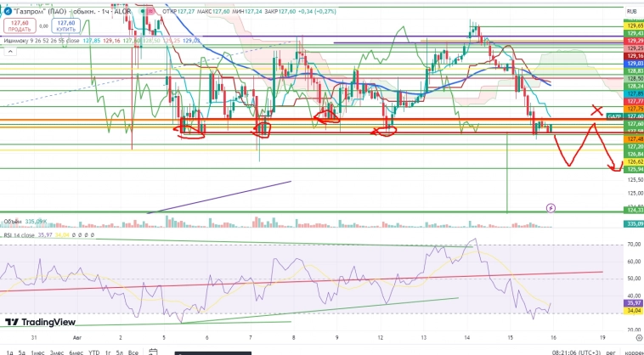Click the Gazprom symbol logo icon
This screenshot has height=355, width=644.
pos(6,9)
